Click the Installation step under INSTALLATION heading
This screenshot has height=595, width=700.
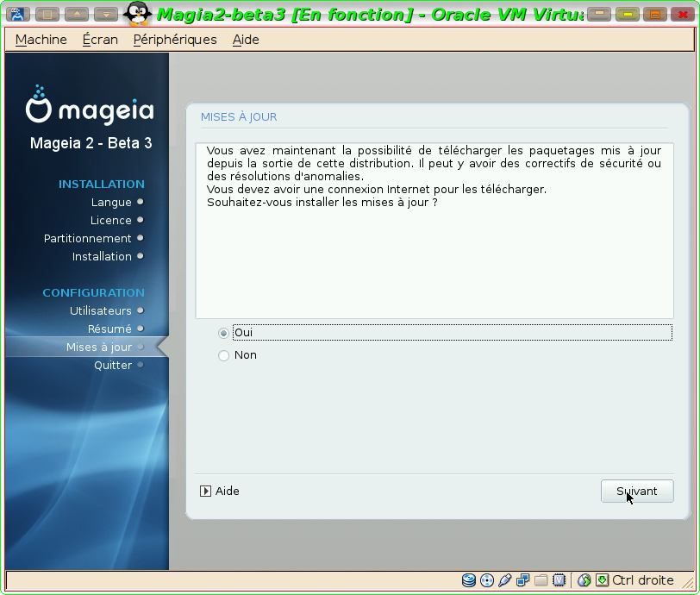102,256
